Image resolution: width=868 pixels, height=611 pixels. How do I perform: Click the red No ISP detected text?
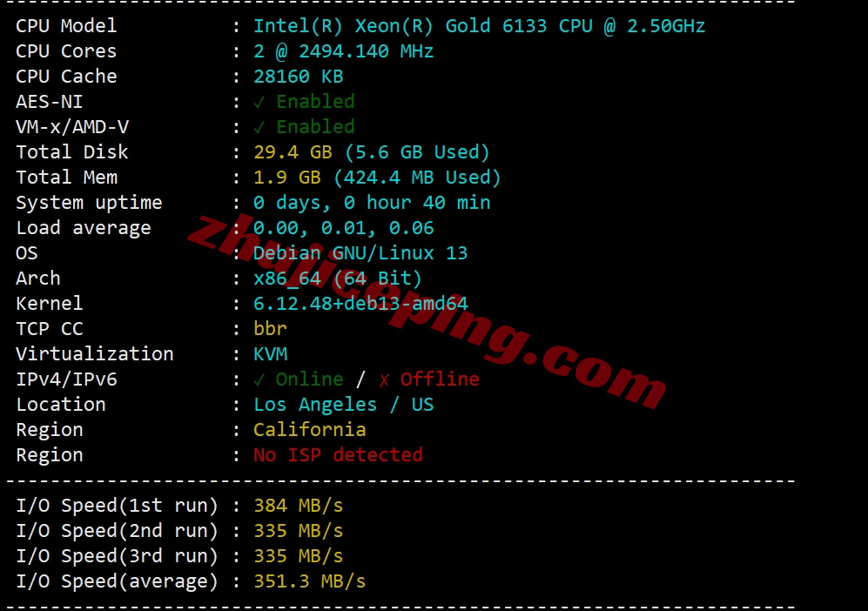pos(338,455)
